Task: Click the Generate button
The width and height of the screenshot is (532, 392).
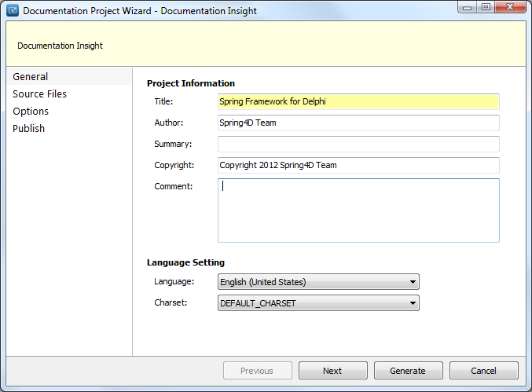Action: click(x=408, y=371)
